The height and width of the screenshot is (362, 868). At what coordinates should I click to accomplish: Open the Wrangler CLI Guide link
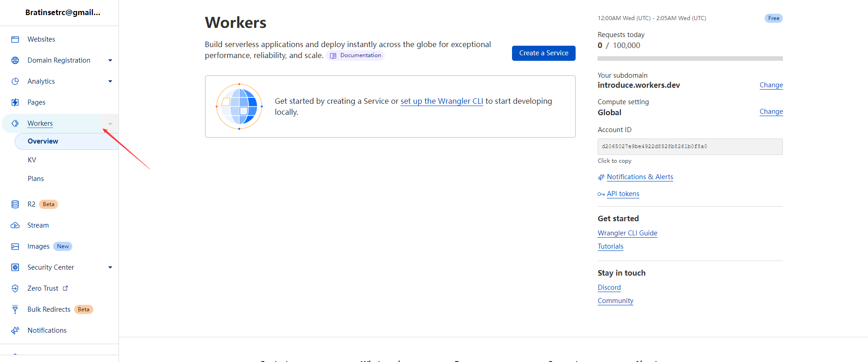627,233
